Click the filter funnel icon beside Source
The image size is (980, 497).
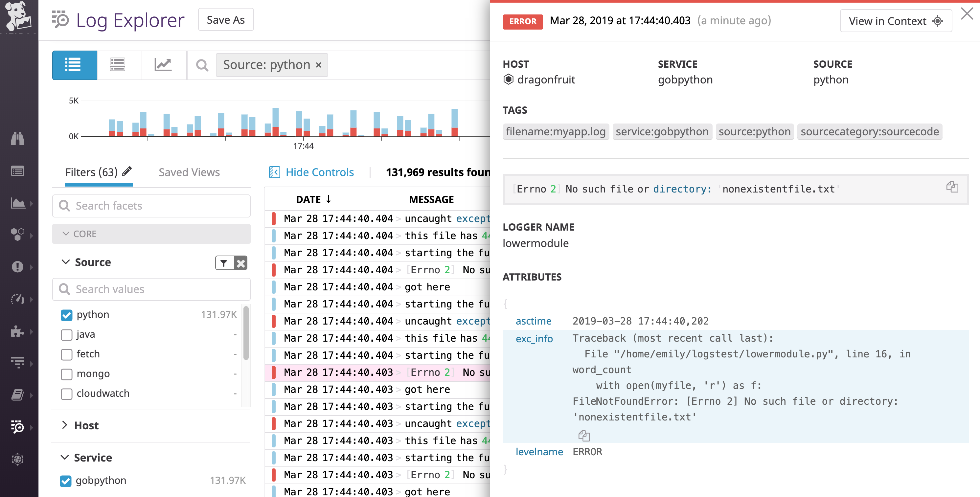click(x=224, y=263)
